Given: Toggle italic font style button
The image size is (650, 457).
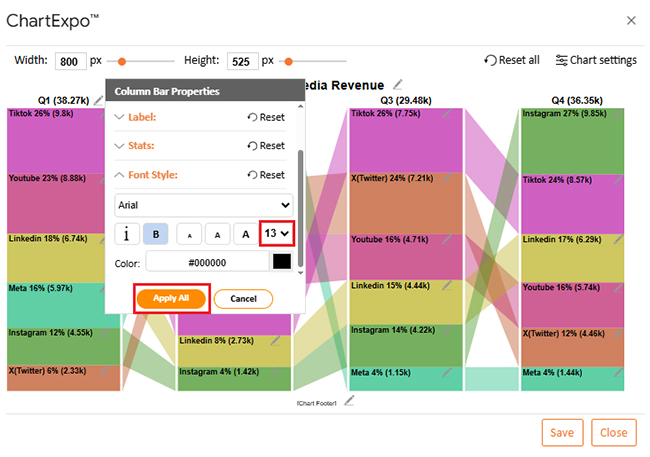Looking at the screenshot, I should (127, 234).
